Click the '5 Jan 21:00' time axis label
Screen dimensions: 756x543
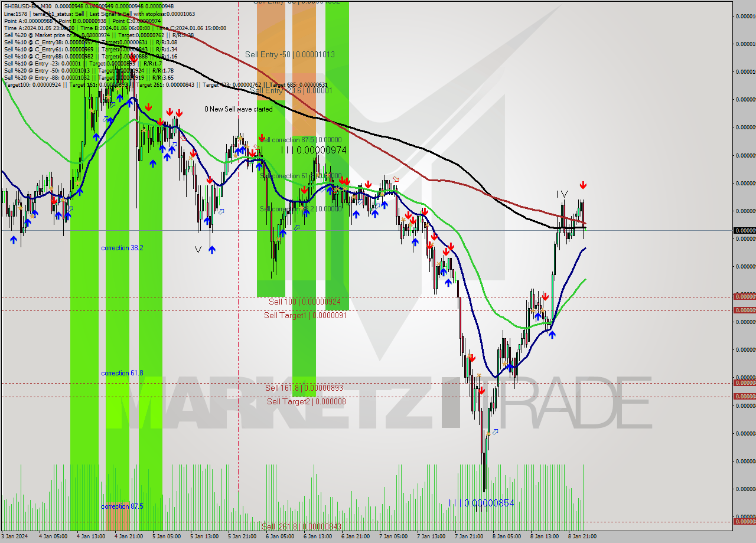pyautogui.click(x=242, y=537)
